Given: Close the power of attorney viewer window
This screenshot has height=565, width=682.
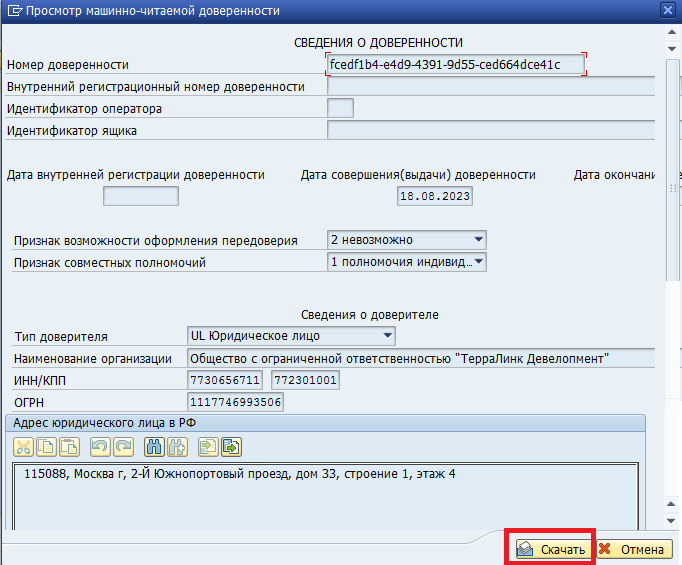Looking at the screenshot, I should [668, 10].
